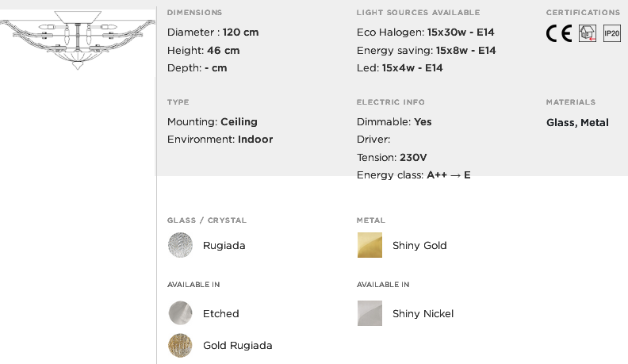Click the Led 15x4w - E14 entry
628x364 pixels.
pyautogui.click(x=400, y=68)
